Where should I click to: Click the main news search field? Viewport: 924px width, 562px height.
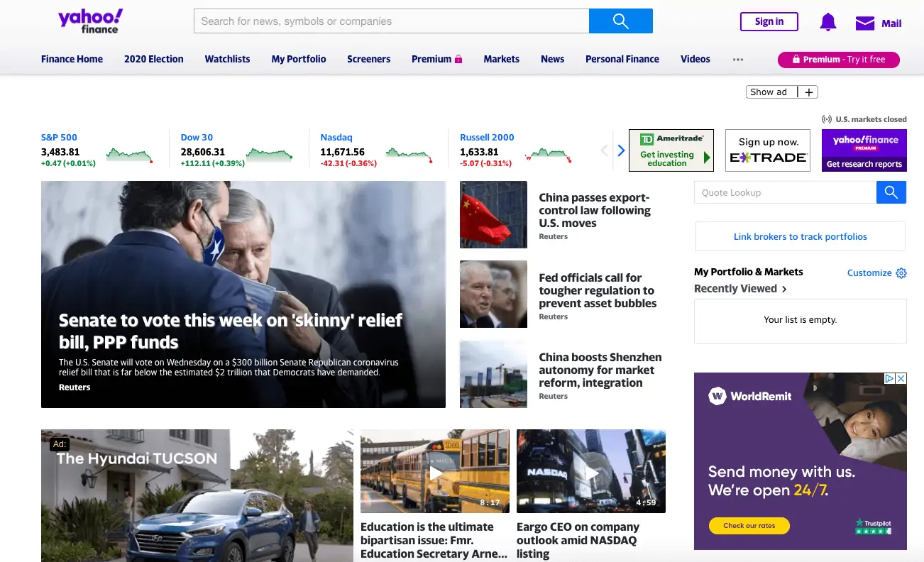391,21
